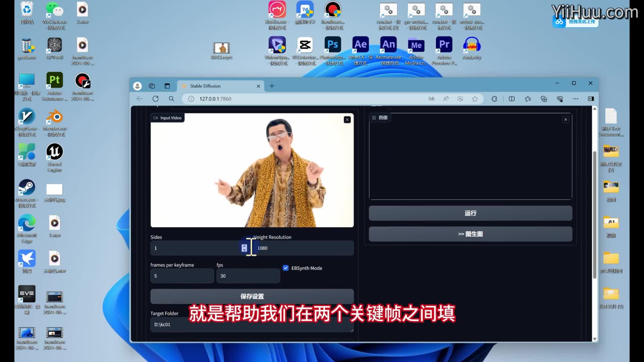Launch Adobe Premiere Pro icon

[444, 51]
